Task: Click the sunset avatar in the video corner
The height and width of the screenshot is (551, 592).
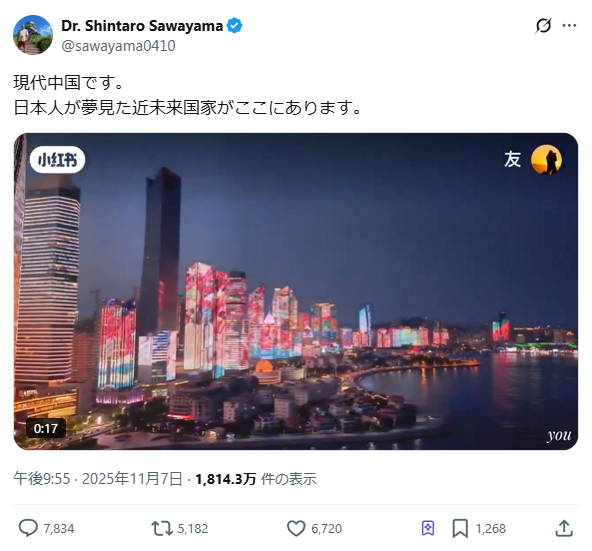Action: (x=546, y=160)
